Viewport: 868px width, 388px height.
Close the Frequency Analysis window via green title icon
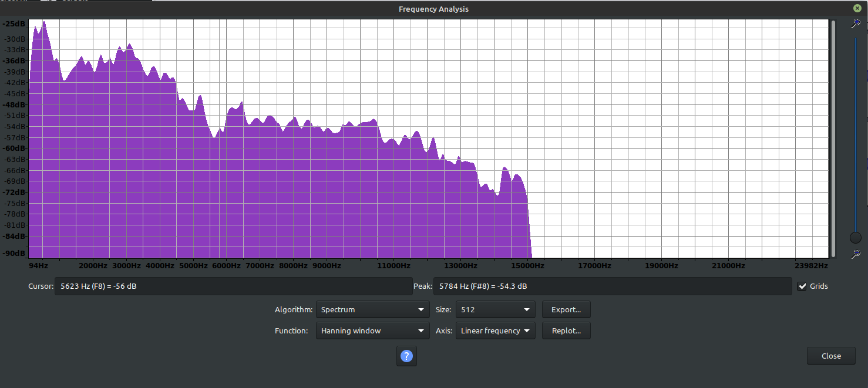pos(857,8)
